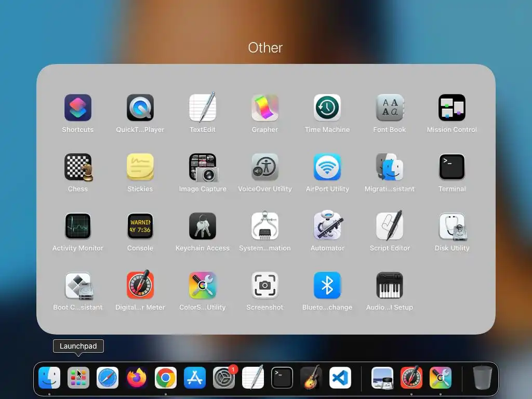Open Migration Assistant
532x399 pixels.
pyautogui.click(x=390, y=167)
